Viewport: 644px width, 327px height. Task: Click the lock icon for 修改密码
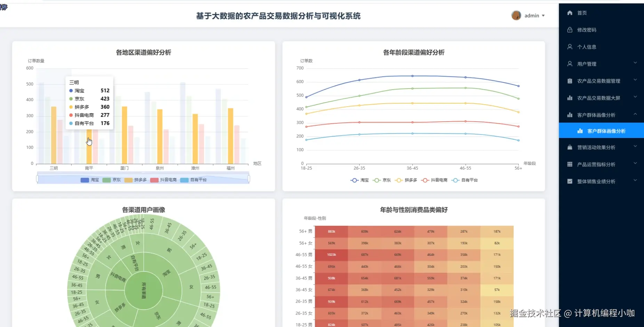(x=570, y=30)
